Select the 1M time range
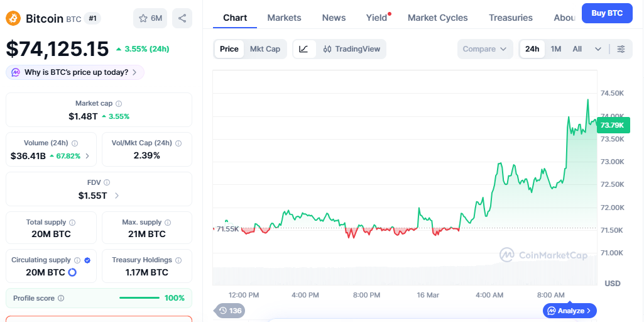 (x=555, y=49)
